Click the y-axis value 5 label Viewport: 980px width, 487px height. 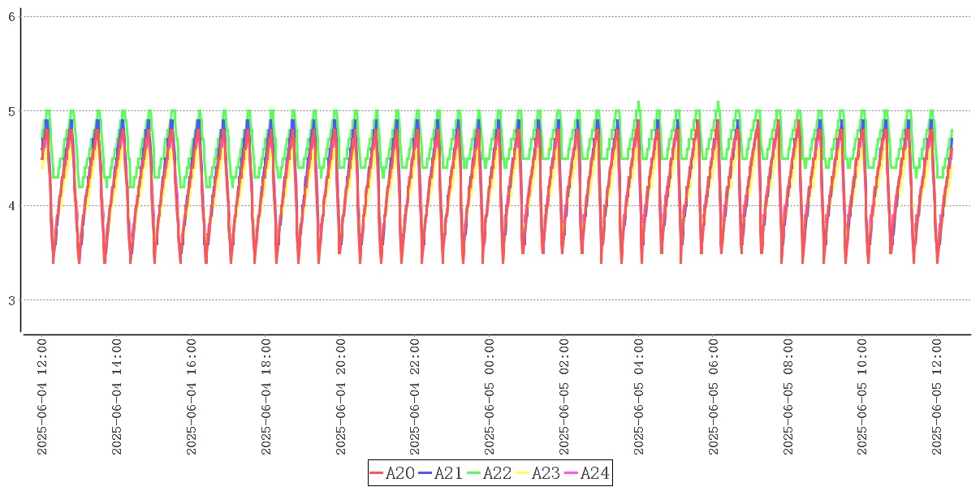(x=12, y=111)
